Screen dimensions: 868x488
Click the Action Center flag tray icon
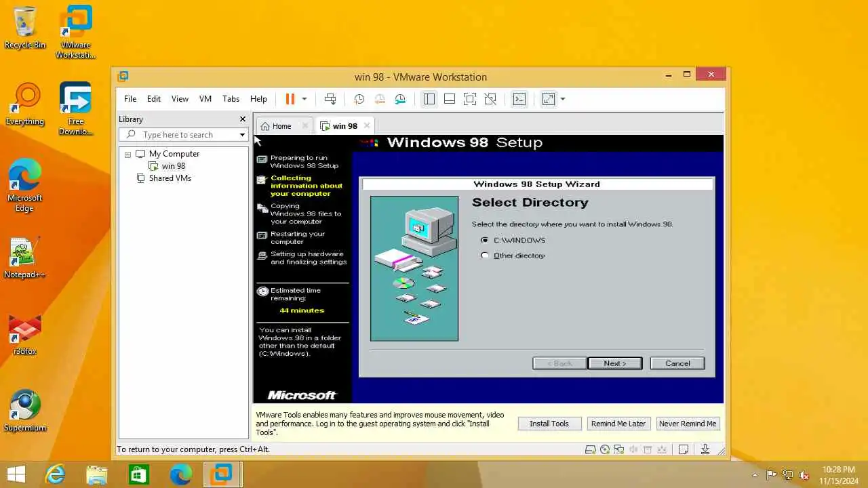tap(772, 475)
